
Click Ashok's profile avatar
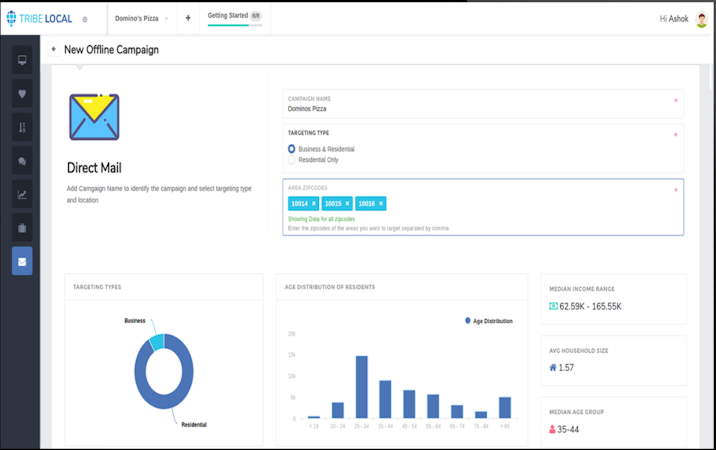click(701, 19)
